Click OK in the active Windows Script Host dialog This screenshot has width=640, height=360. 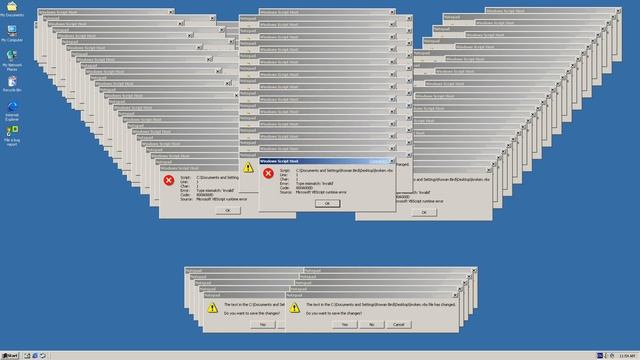327,203
